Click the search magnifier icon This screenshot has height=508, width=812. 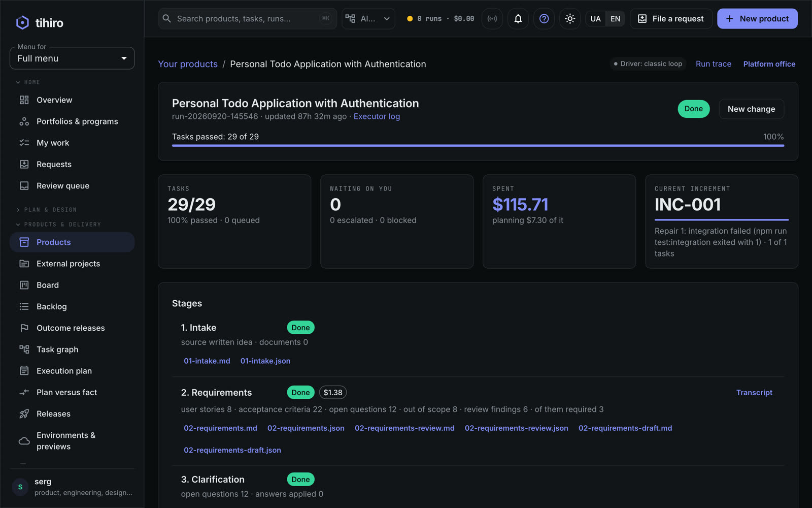tap(166, 19)
